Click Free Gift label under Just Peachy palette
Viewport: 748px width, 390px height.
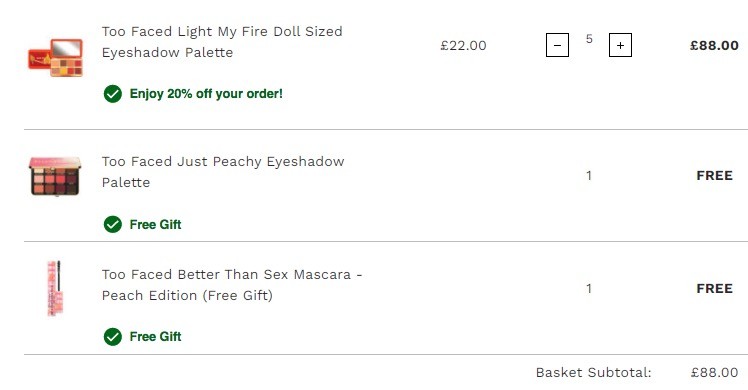point(156,225)
